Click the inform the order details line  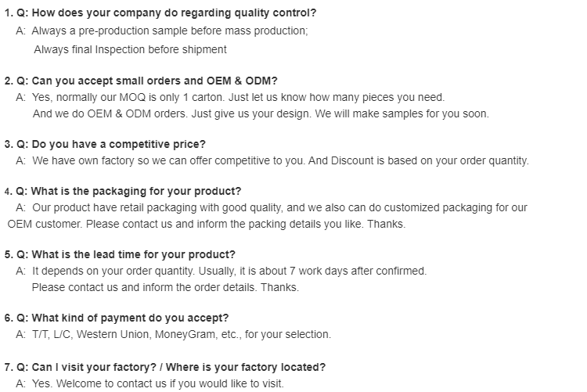point(165,287)
